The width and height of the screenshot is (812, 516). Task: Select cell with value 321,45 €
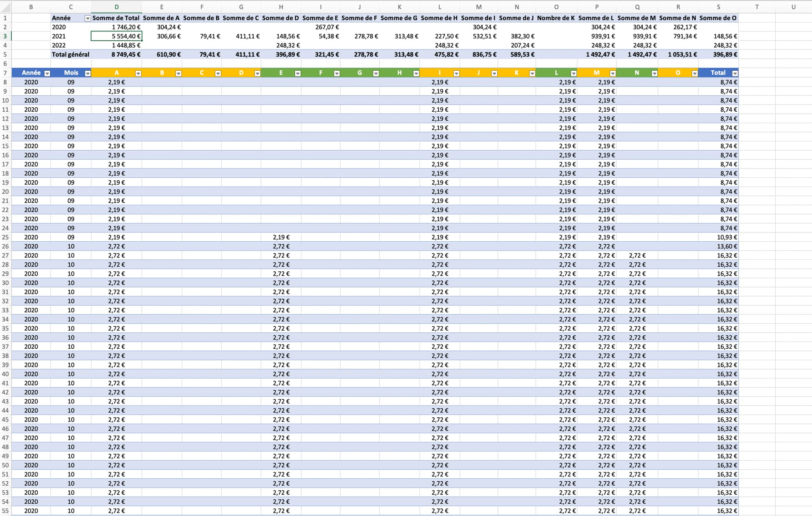click(x=321, y=55)
